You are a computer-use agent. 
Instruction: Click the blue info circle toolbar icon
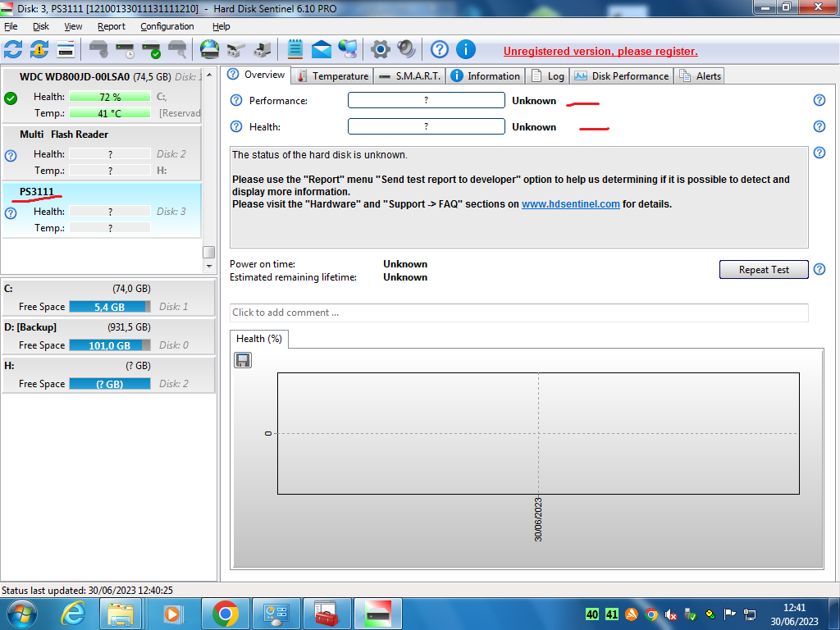pyautogui.click(x=466, y=49)
